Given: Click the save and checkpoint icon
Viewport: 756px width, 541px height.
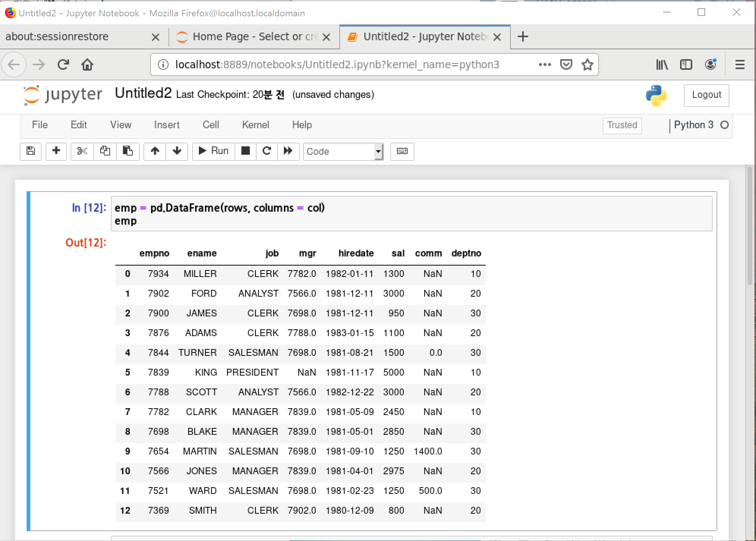Looking at the screenshot, I should click(31, 151).
